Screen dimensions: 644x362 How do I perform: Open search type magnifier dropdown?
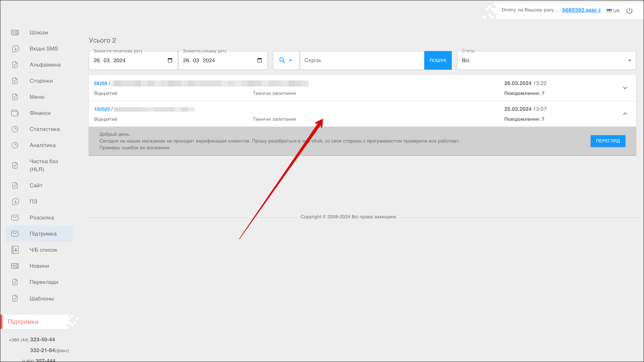pos(286,60)
